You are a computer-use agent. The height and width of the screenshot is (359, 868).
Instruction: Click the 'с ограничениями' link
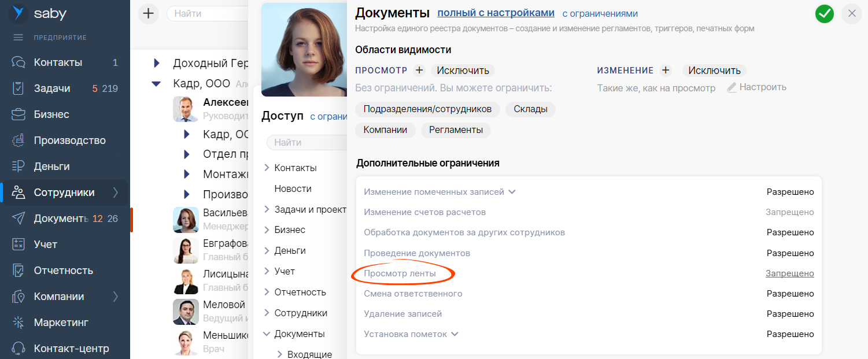point(600,14)
